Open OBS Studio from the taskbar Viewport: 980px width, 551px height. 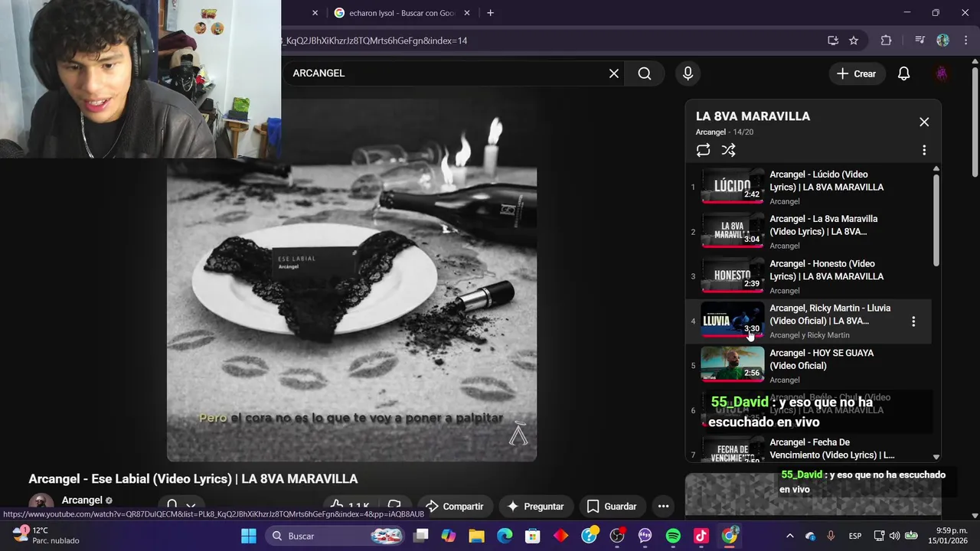pyautogui.click(x=617, y=536)
